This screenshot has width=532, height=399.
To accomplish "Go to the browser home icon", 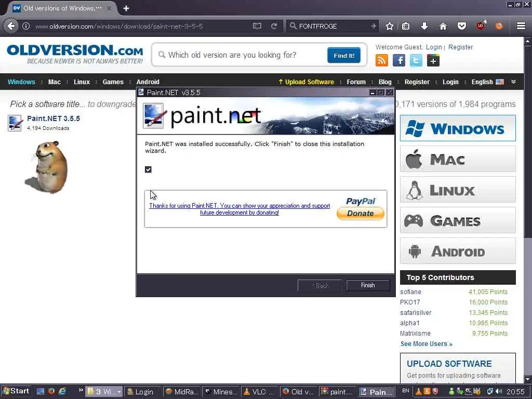I will pos(443,26).
